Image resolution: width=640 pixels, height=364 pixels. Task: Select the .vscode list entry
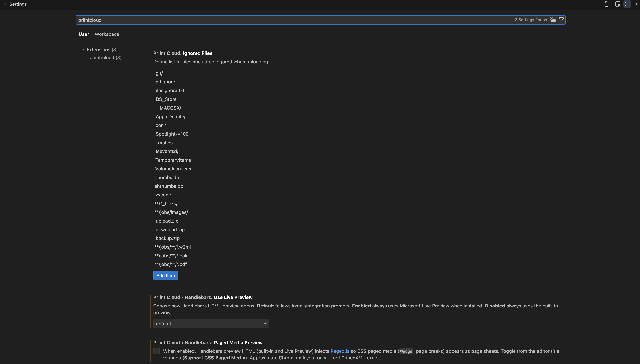click(163, 195)
